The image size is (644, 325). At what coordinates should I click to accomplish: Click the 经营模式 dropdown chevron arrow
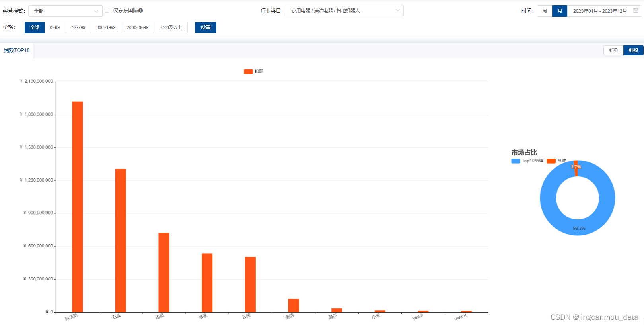coord(96,11)
